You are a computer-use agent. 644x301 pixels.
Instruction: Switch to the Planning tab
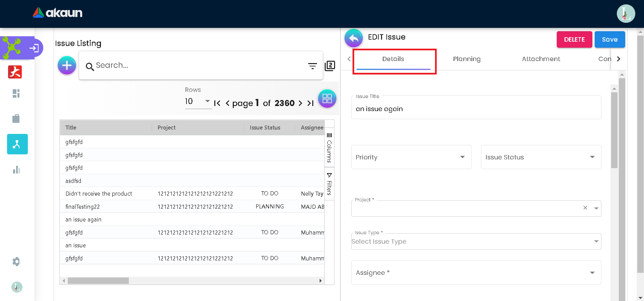[467, 59]
